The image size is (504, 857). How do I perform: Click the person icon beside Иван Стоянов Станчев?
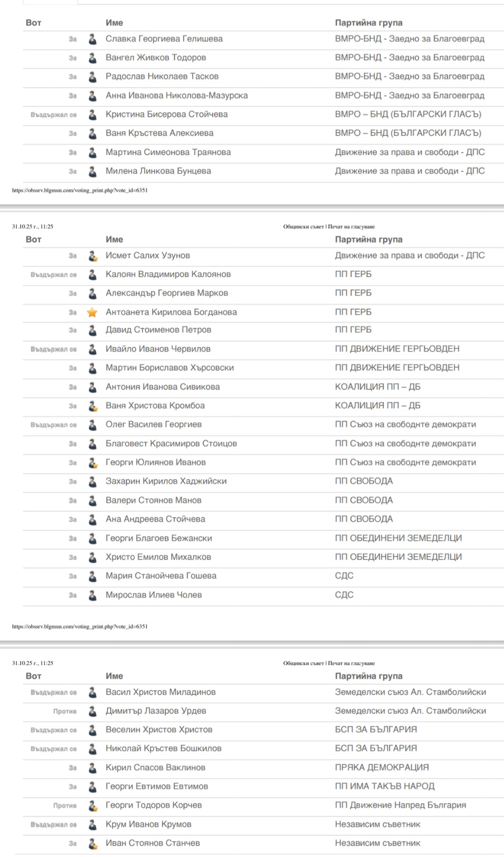92,843
